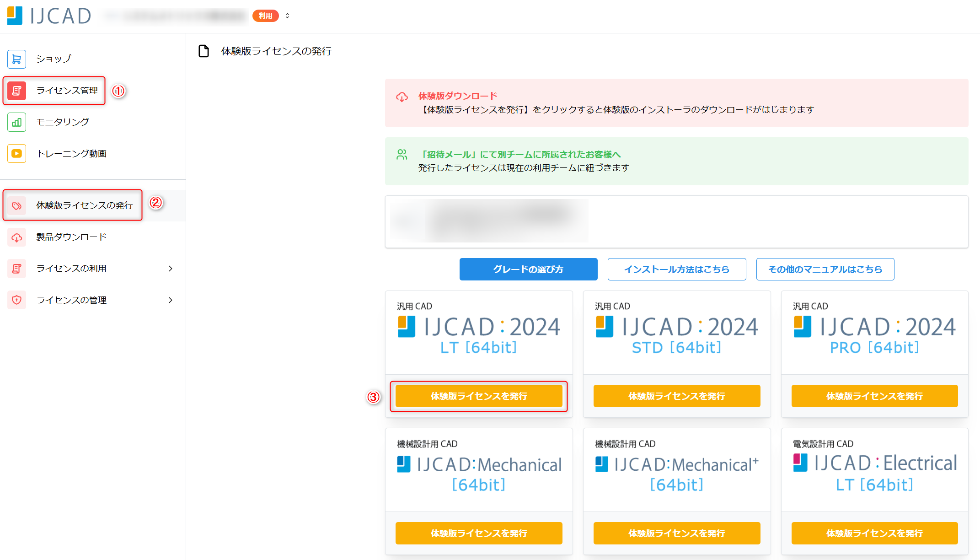Click the ライセンスの管理 shield icon
This screenshot has height=560, width=980.
tap(16, 300)
